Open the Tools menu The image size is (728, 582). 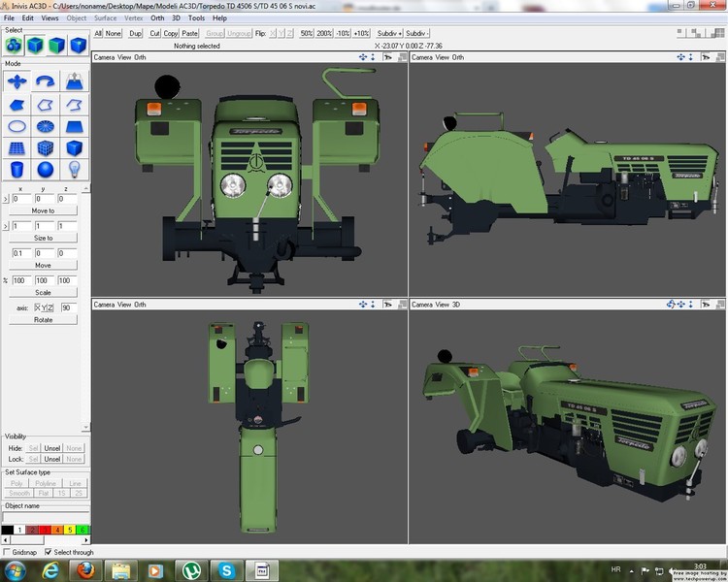196,18
